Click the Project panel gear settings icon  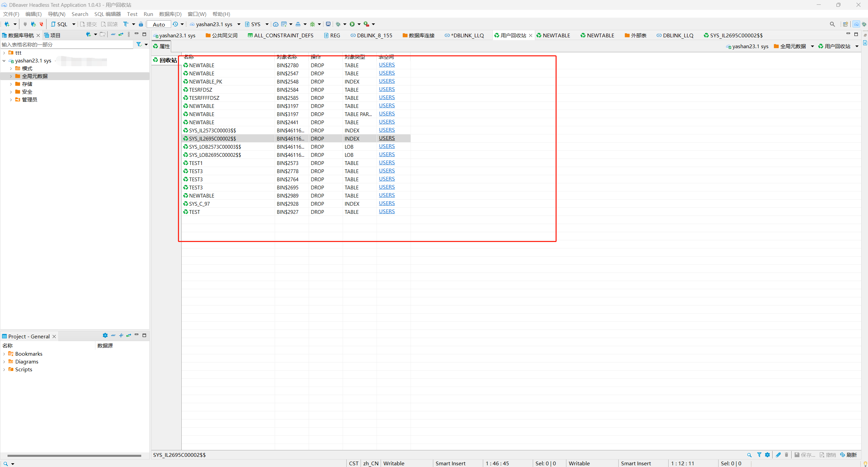[x=105, y=335]
